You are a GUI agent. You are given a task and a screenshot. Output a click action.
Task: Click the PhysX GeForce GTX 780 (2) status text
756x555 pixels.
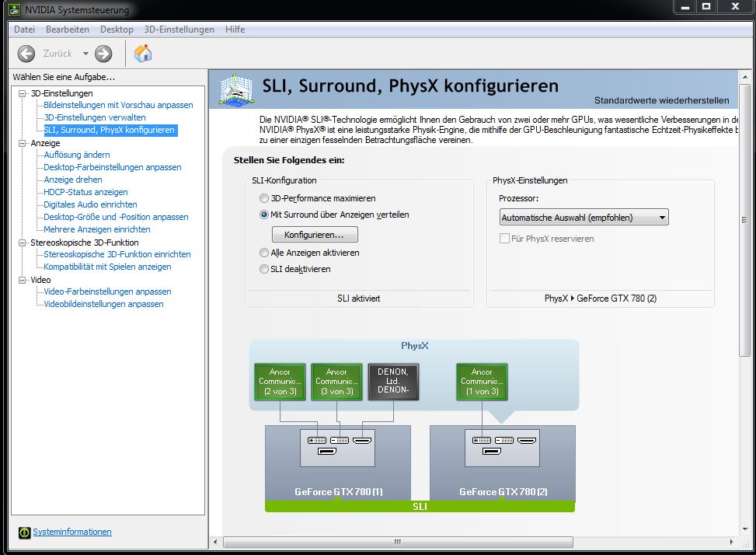601,298
